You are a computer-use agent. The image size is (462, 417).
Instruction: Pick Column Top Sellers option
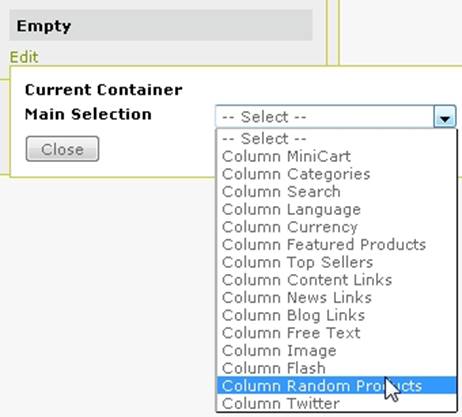pyautogui.click(x=336, y=262)
